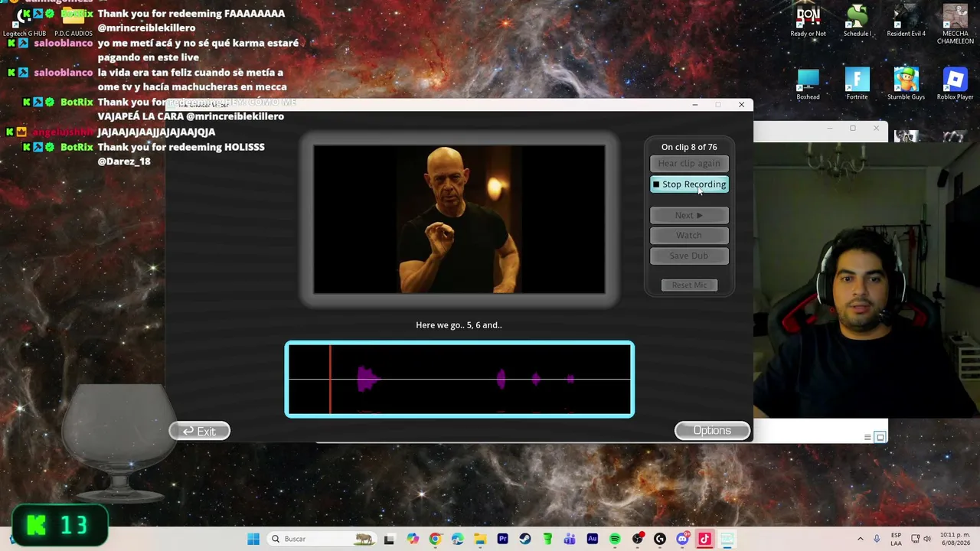Click the taskbar Buscar search box

pos(322,539)
